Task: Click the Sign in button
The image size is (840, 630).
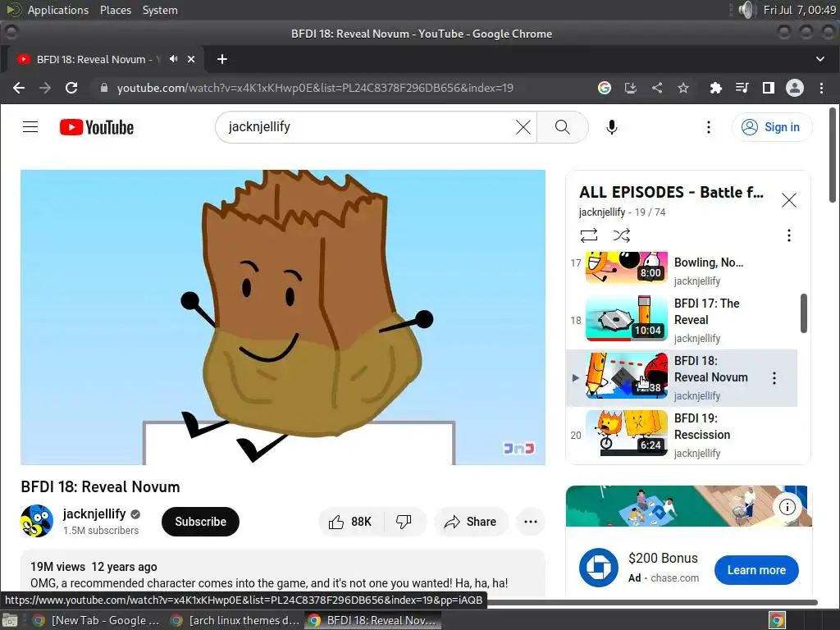Action: 771,127
